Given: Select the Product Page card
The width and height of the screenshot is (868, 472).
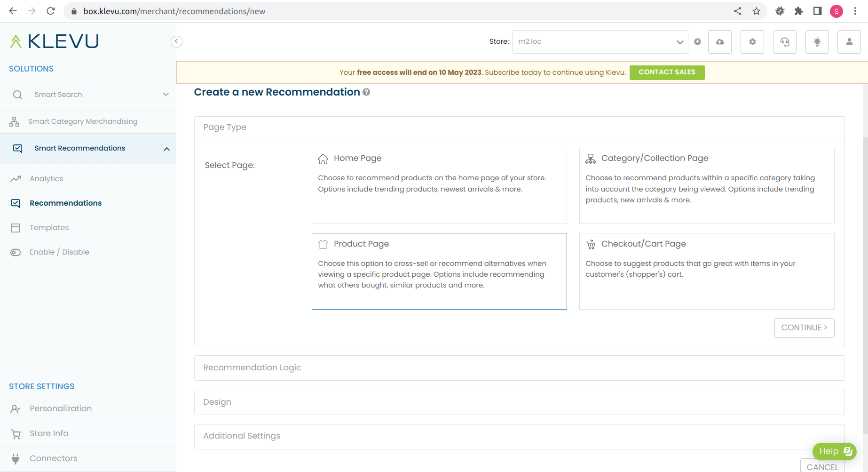Looking at the screenshot, I should (x=439, y=272).
